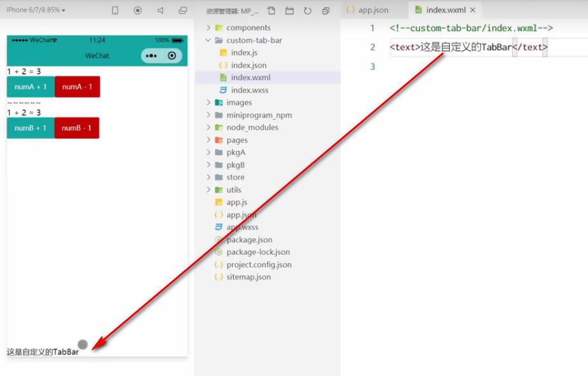The width and height of the screenshot is (588, 376).
Task: Open project.config.json in the file tree
Action: pos(259,264)
